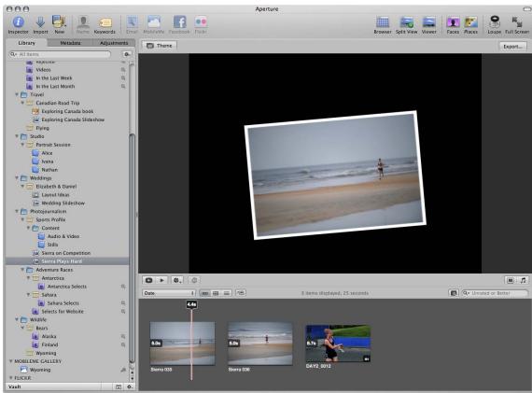Switch to the Adjustments tab
532x393 pixels.
pyautogui.click(x=114, y=43)
